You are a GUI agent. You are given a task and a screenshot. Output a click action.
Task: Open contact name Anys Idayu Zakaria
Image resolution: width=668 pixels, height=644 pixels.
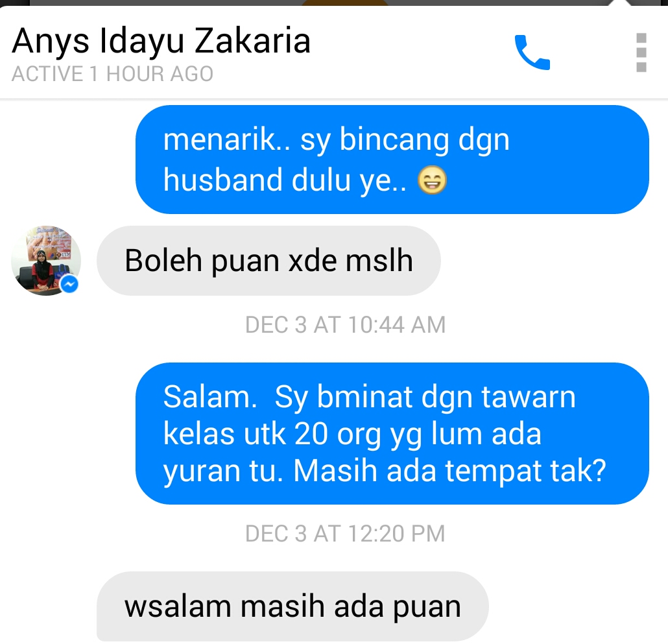(x=161, y=42)
